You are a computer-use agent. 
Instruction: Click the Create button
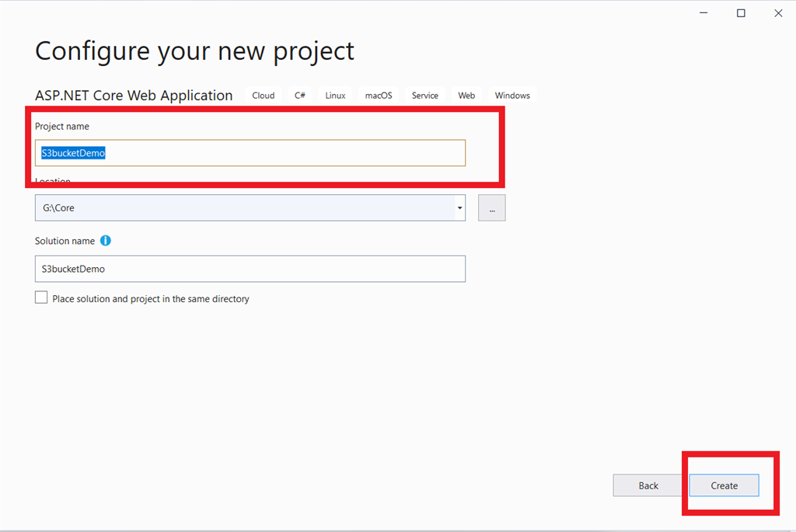click(724, 485)
